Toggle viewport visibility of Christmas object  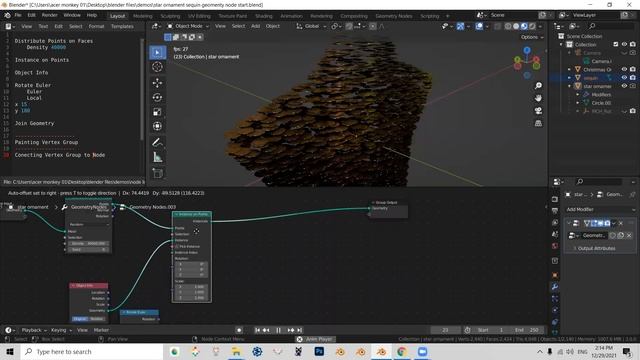(x=624, y=69)
